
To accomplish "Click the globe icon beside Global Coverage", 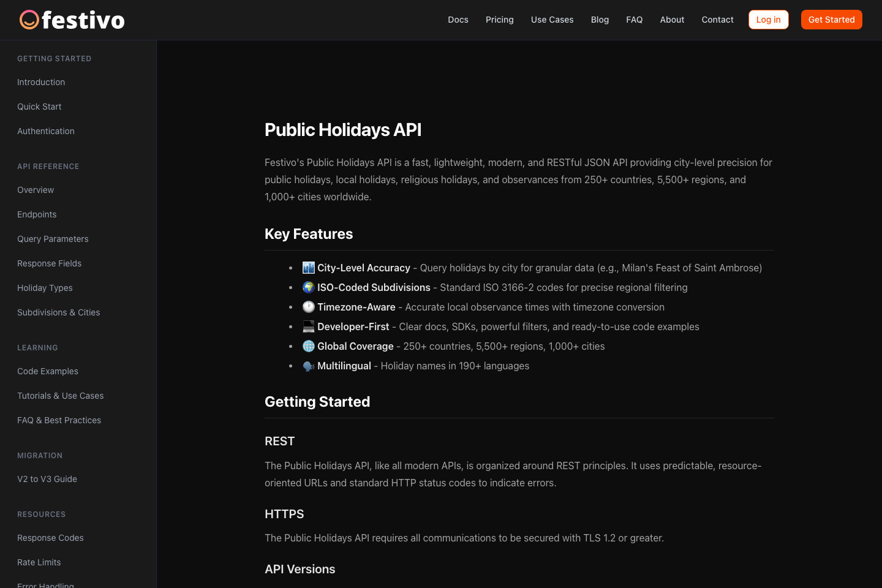I will tap(308, 346).
